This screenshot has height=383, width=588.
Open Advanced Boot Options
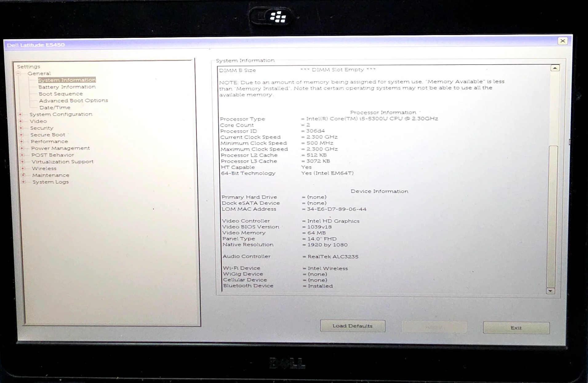(74, 101)
